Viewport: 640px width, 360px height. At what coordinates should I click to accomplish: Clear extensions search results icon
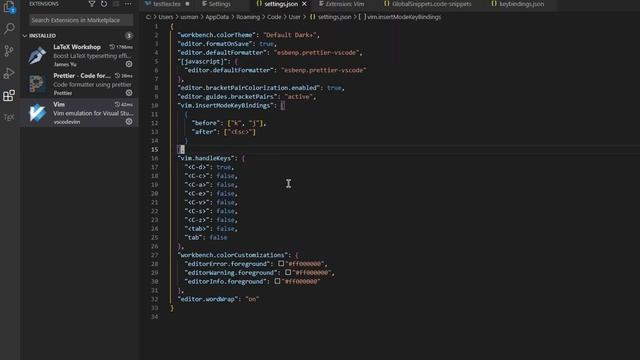click(116, 4)
